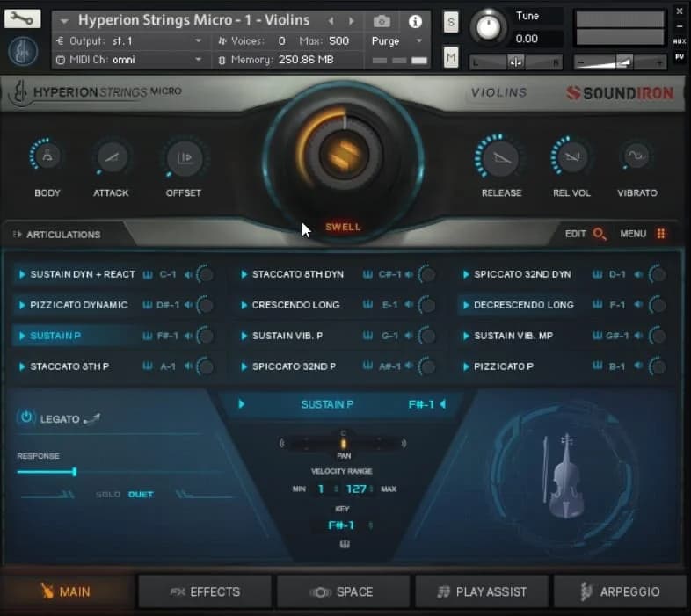Click the Legato Response slider

120,472
